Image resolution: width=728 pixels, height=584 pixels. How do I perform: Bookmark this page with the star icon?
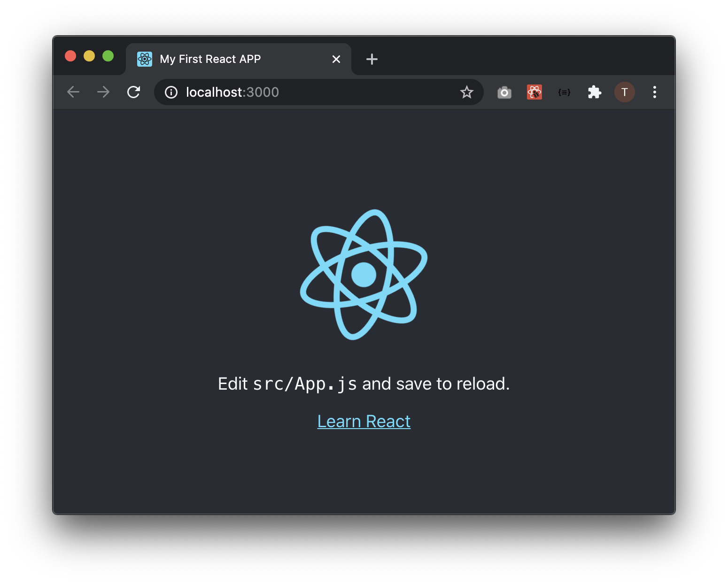tap(466, 92)
